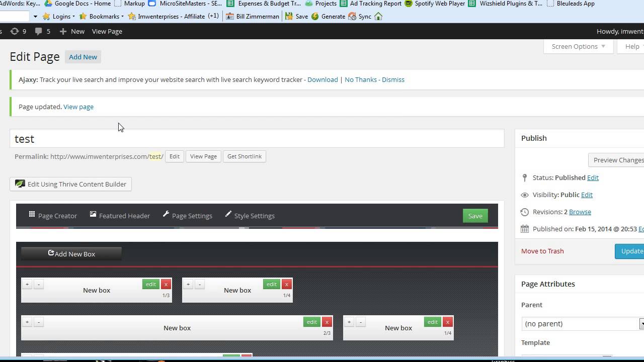This screenshot has width=644, height=362.
Task: Open the Parent page dropdown
Action: (583, 323)
